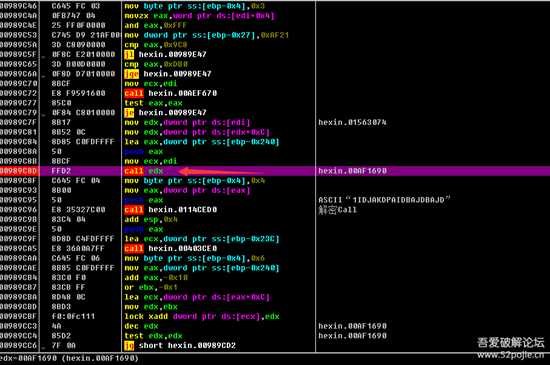The image size is (550, 365).
Task: Select the je hexin.00989E47 jump instruction
Action: coord(165,113)
